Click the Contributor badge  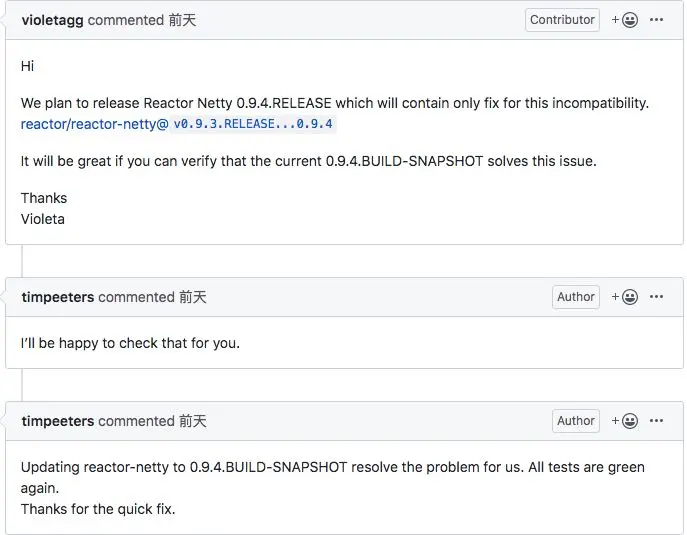click(x=562, y=20)
